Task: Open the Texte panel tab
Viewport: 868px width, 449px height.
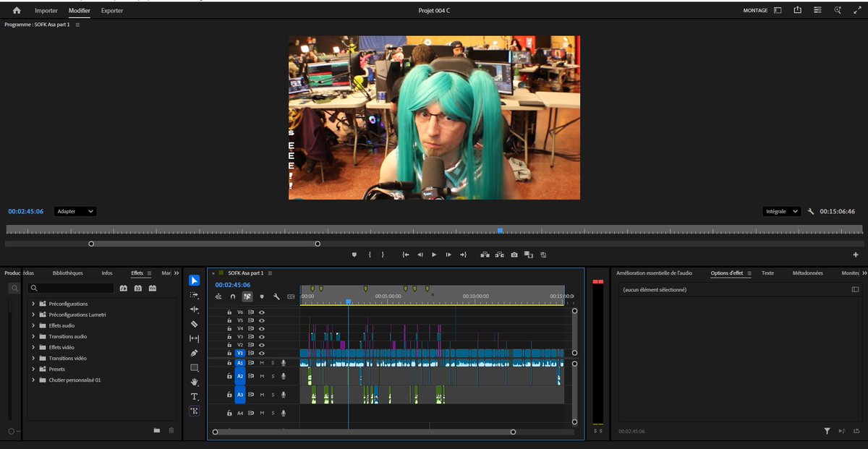Action: pyautogui.click(x=767, y=273)
